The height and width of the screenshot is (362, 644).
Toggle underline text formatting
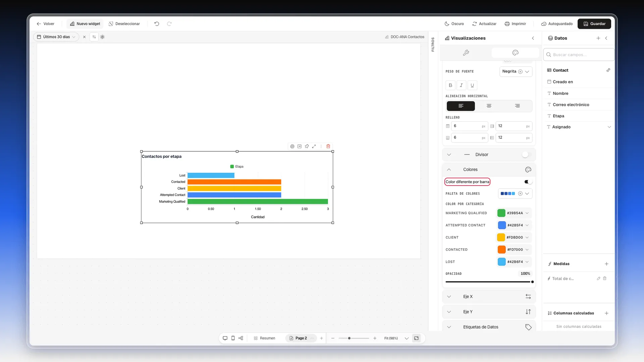click(x=472, y=85)
